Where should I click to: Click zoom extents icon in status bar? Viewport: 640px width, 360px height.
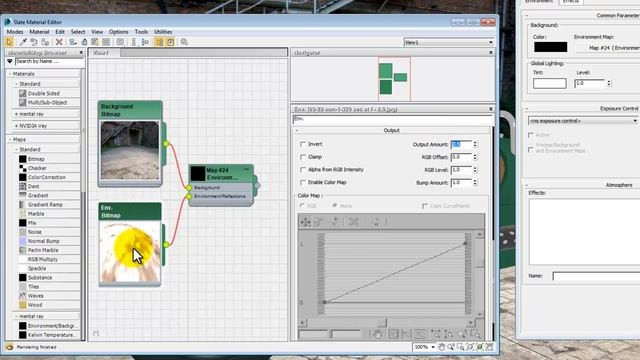click(470, 347)
